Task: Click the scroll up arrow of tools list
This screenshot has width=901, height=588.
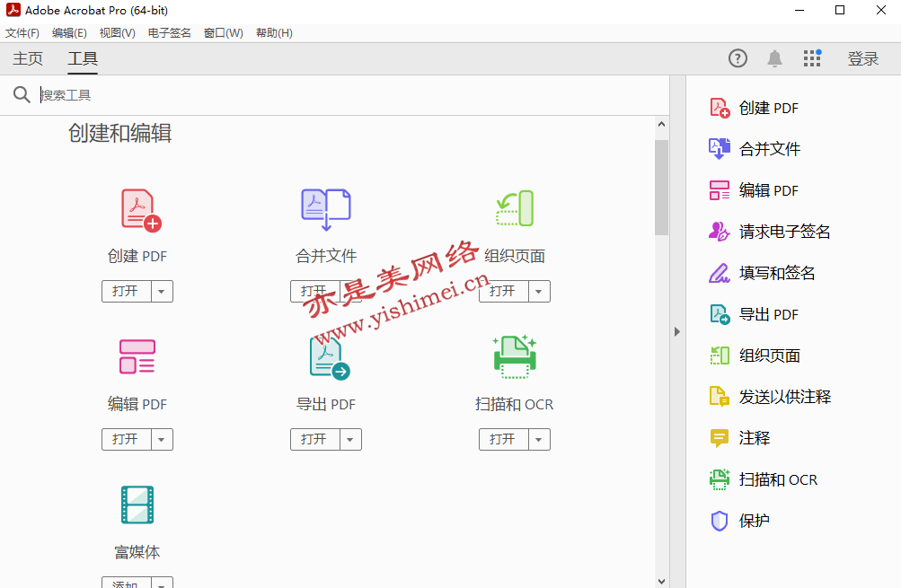Action: click(x=661, y=124)
